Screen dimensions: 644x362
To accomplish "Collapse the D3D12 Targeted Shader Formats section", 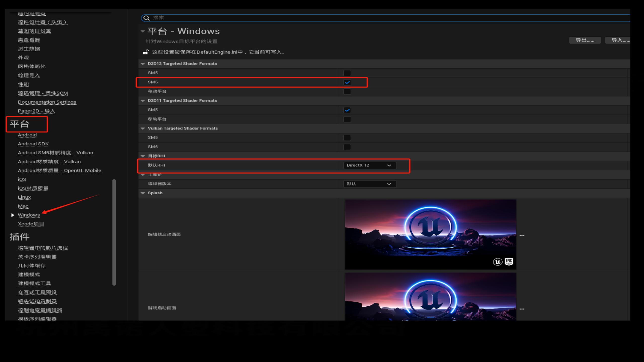I will tap(143, 64).
